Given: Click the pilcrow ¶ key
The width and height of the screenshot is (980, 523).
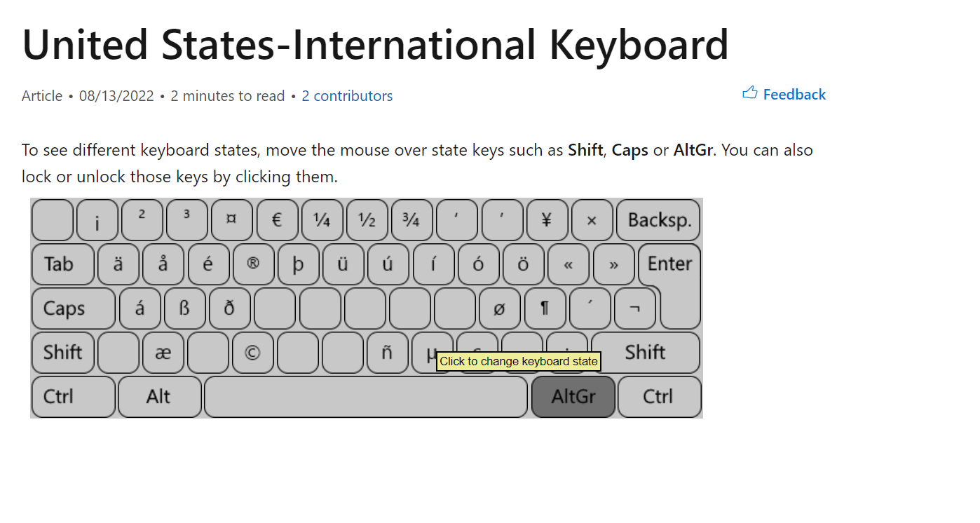Looking at the screenshot, I should pos(545,308).
